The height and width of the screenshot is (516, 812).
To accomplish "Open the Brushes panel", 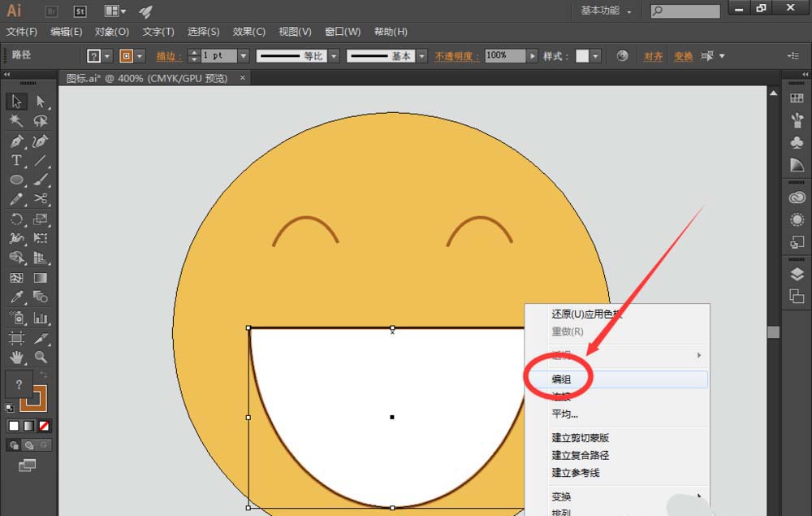I will [x=797, y=120].
